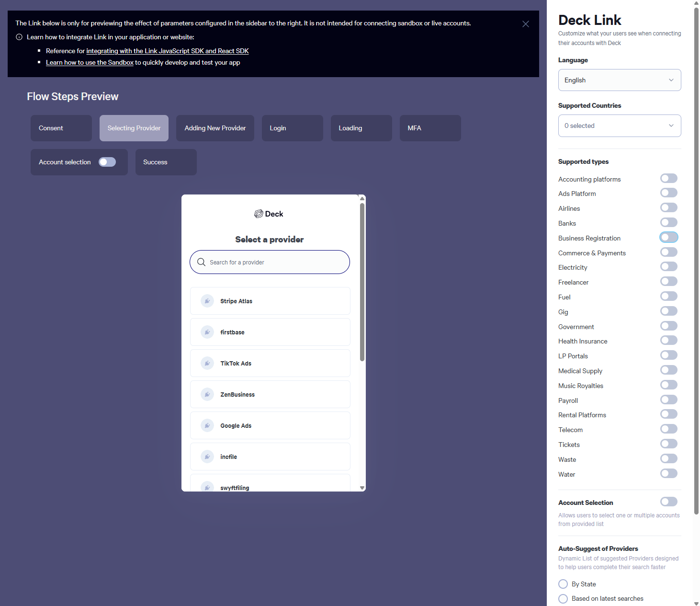This screenshot has height=606, width=700.
Task: Enable Health Insurance type
Action: tap(669, 340)
